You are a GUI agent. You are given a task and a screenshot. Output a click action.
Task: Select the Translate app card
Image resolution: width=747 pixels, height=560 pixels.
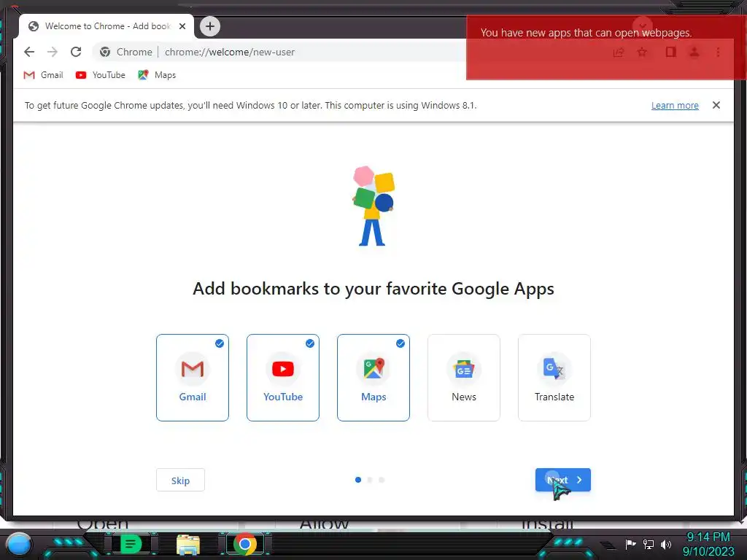click(554, 378)
